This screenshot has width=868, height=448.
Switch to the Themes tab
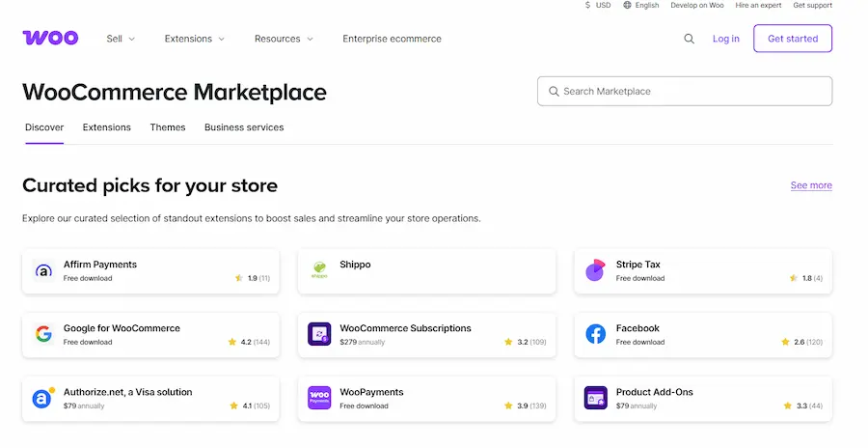[168, 127]
